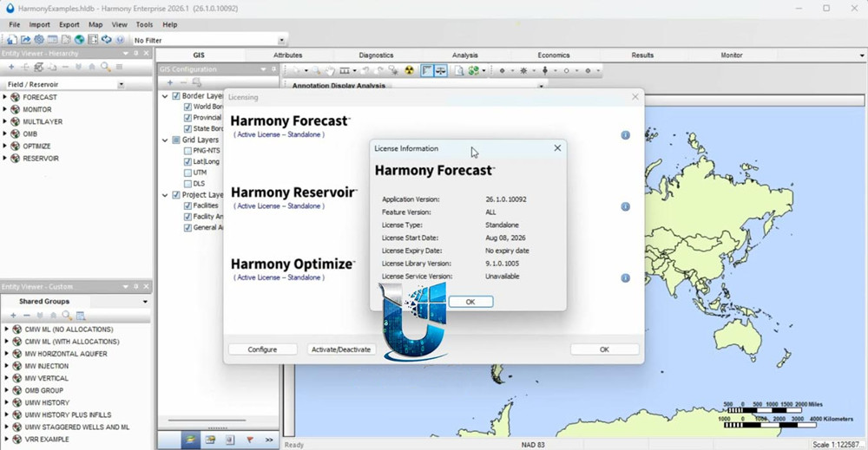Screen dimensions: 868x450
Task: Click the export arrow icon in main toolbar
Action: pos(25,40)
